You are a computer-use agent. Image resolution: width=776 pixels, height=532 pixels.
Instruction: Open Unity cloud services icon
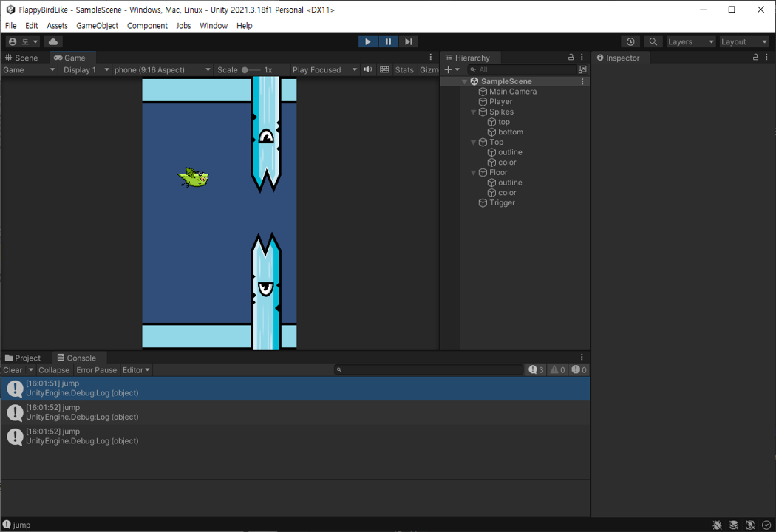pyautogui.click(x=53, y=41)
